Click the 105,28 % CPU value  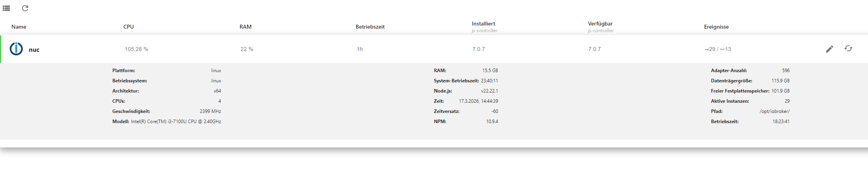pos(136,49)
